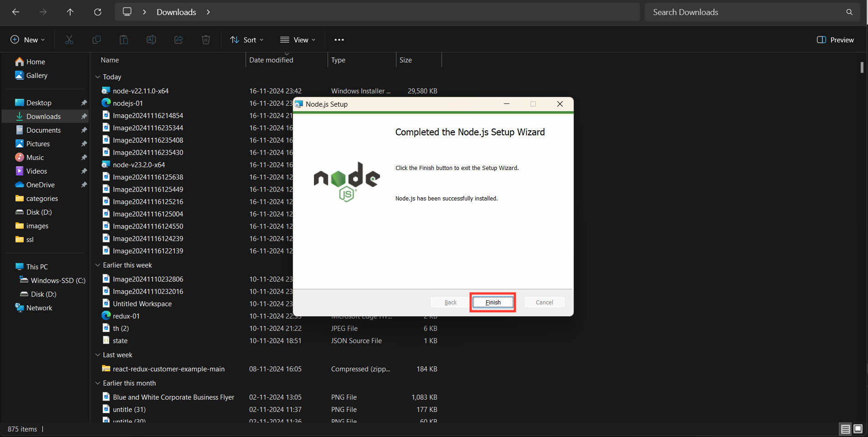868x437 pixels.
Task: Click the Share icon in the toolbar
Action: [179, 40]
